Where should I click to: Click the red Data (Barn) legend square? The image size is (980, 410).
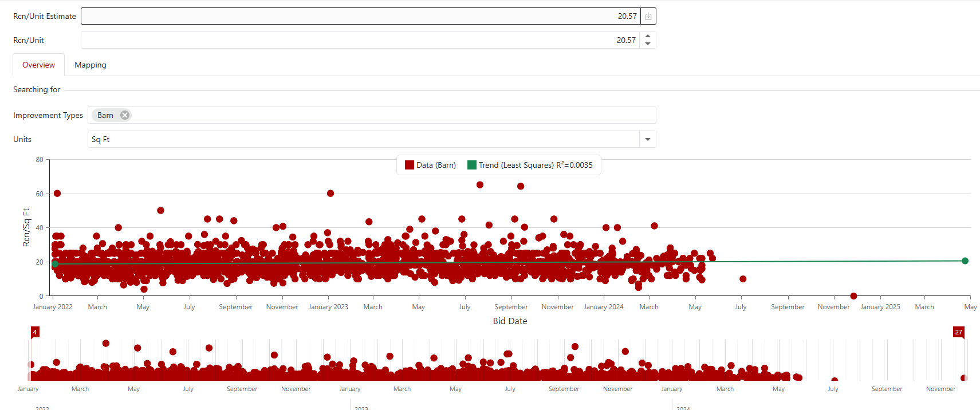409,165
